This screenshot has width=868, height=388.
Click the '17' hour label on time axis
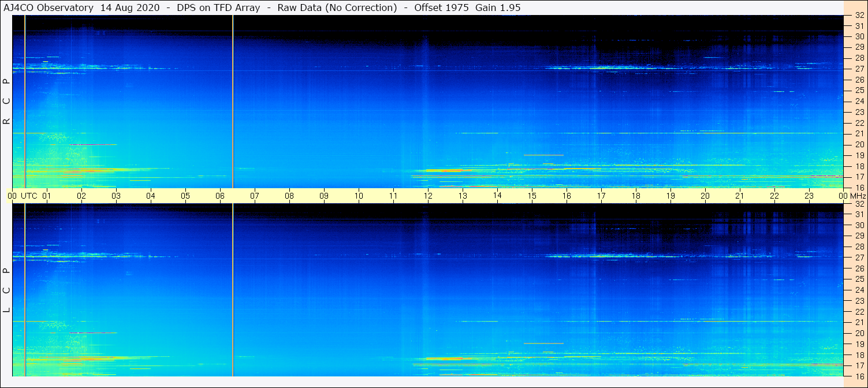tap(601, 196)
